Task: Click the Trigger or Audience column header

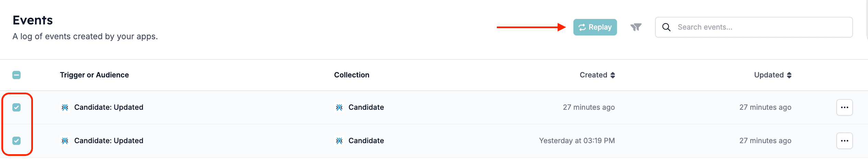Action: tap(94, 75)
